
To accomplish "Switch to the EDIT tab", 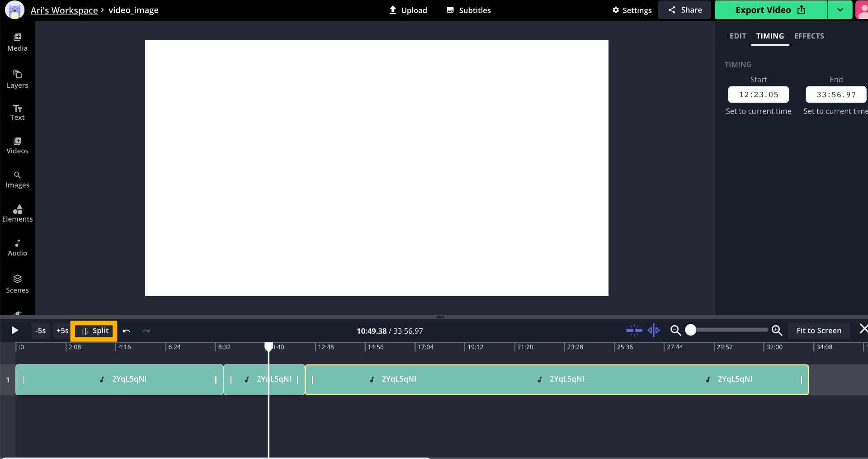I will coord(737,36).
